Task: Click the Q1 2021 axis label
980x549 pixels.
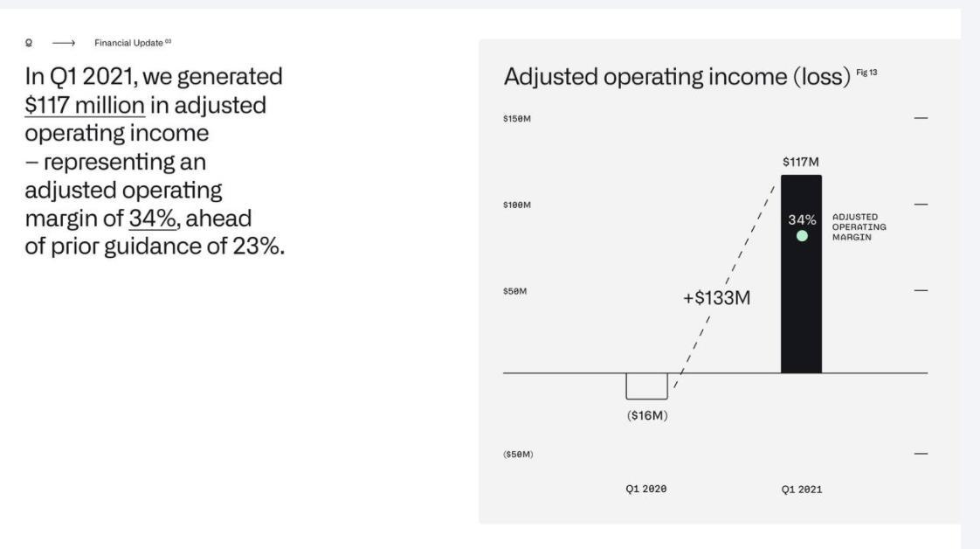Action: [x=801, y=490]
